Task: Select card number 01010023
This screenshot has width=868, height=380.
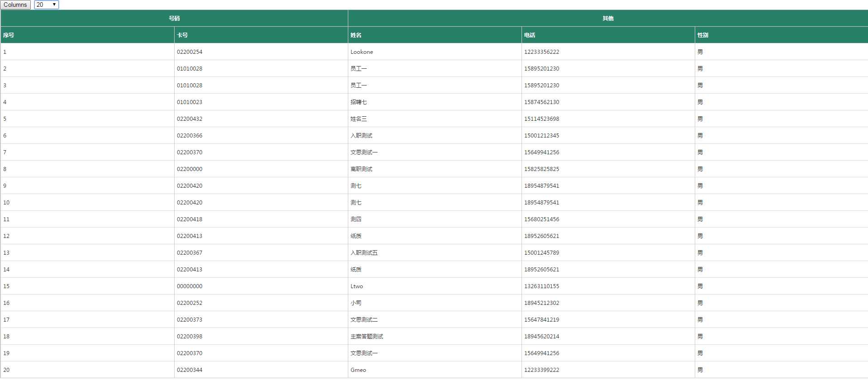Action: [x=190, y=102]
